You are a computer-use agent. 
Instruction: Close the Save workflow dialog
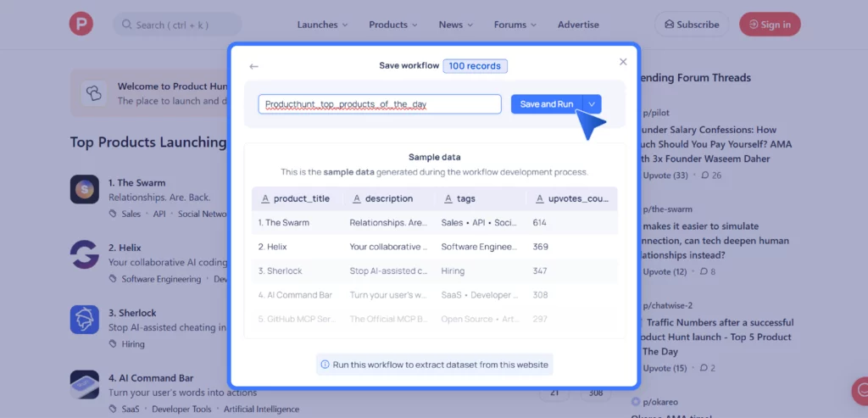pyautogui.click(x=623, y=61)
